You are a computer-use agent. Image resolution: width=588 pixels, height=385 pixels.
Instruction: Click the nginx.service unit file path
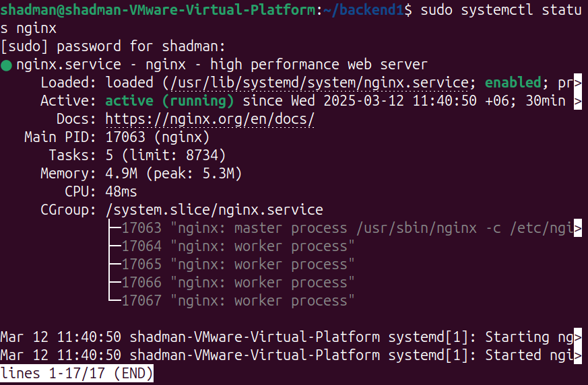pos(320,83)
